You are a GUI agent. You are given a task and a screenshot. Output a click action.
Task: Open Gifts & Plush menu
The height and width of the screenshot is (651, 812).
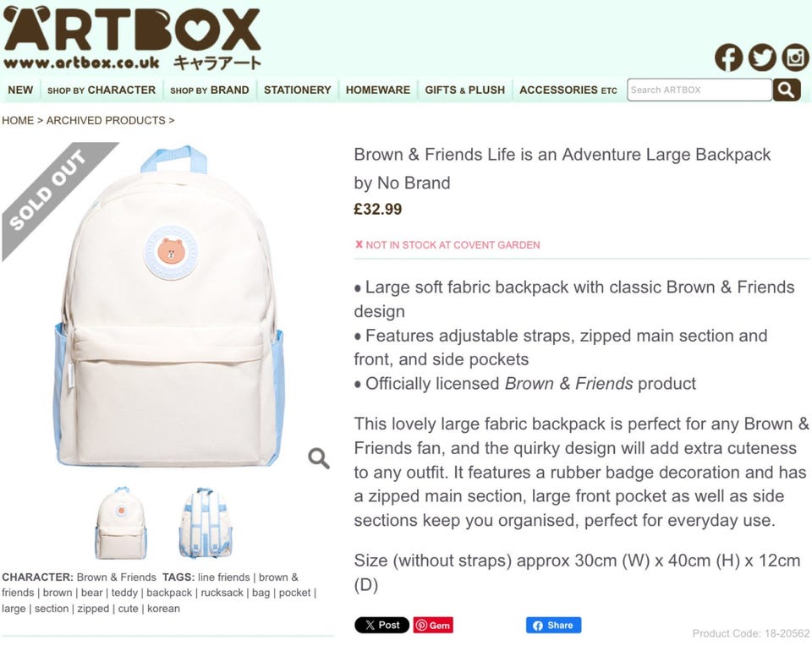tap(465, 90)
